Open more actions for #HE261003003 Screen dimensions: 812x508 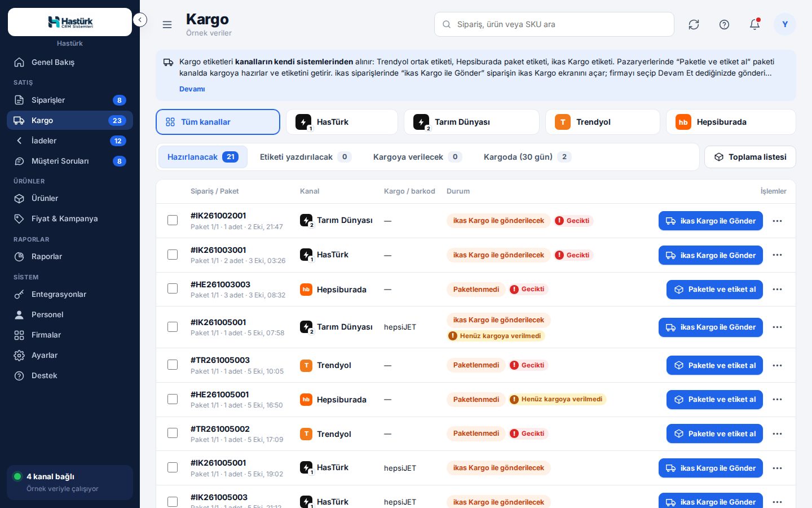pyautogui.click(x=777, y=289)
